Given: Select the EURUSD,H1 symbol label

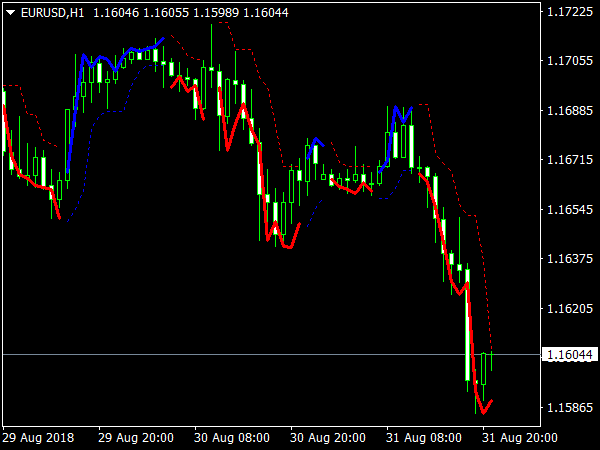Looking at the screenshot, I should pyautogui.click(x=52, y=13).
